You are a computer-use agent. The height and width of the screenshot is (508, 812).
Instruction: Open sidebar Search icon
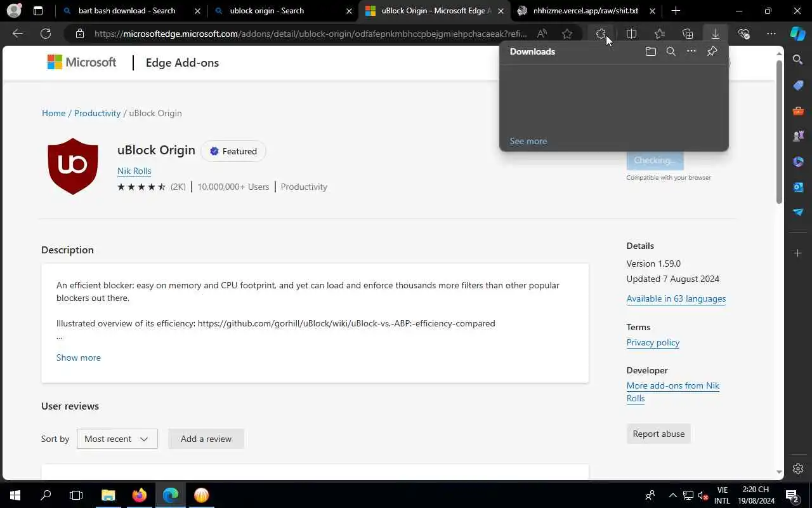(x=798, y=60)
